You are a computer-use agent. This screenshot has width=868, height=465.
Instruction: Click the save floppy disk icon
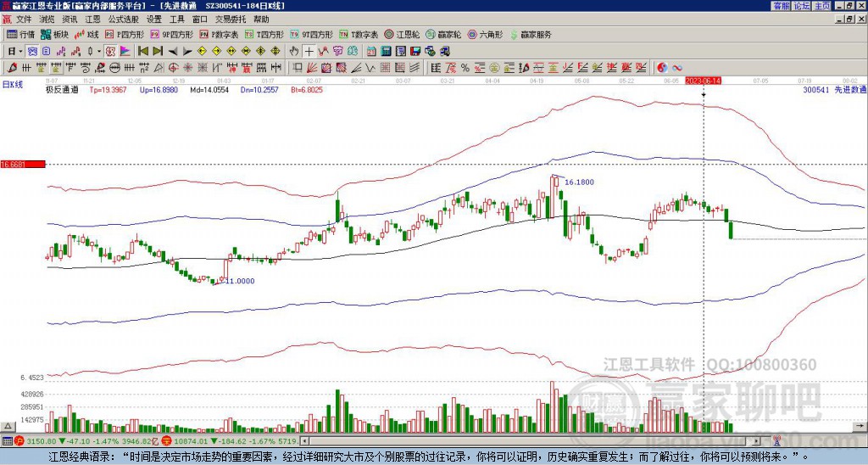pos(415,52)
